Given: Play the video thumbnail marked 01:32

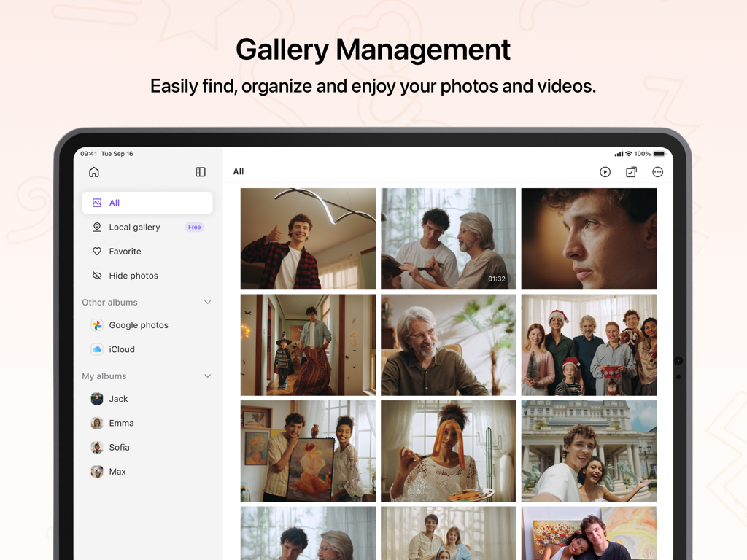Looking at the screenshot, I should (x=448, y=238).
